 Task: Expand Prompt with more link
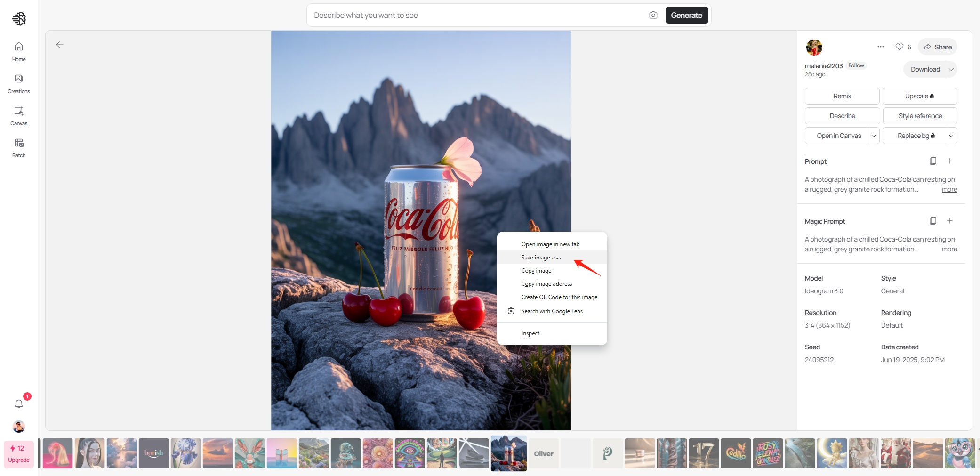[949, 189]
